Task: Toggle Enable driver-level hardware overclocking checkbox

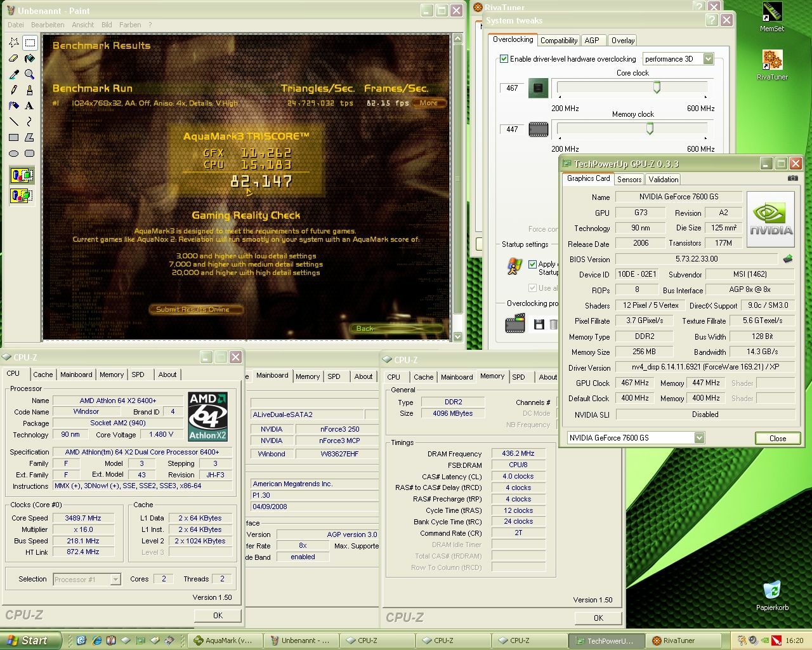Action: tap(504, 59)
